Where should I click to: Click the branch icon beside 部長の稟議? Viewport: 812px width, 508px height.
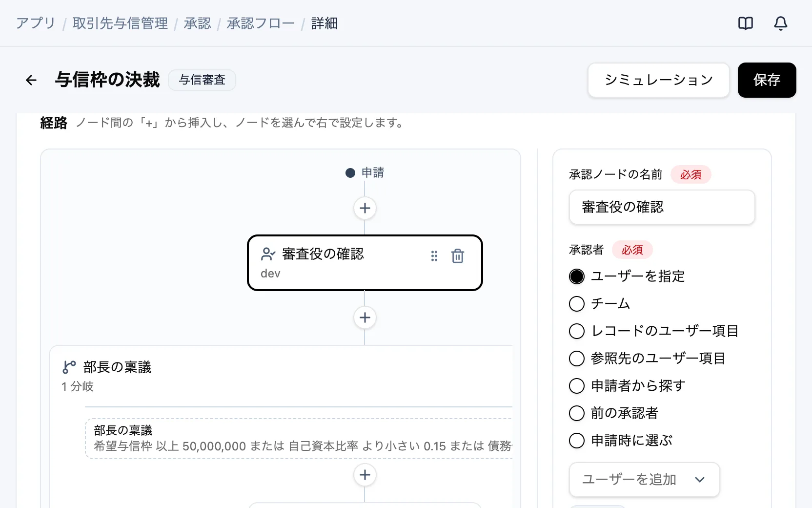[x=69, y=367]
